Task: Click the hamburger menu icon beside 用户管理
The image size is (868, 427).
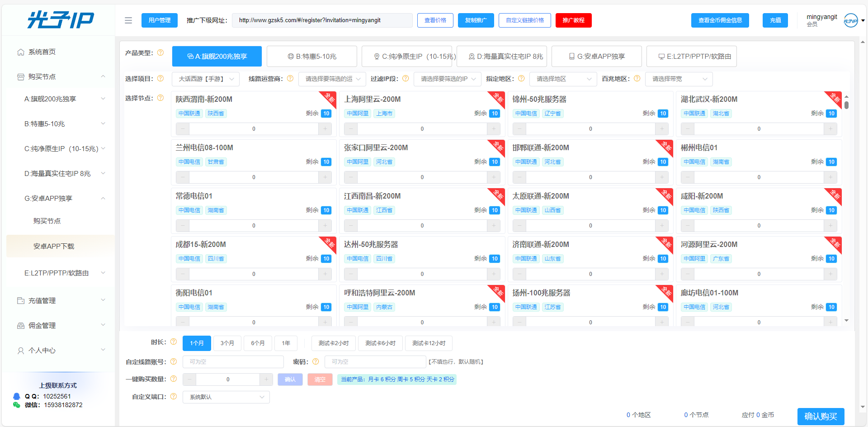Action: (x=128, y=20)
